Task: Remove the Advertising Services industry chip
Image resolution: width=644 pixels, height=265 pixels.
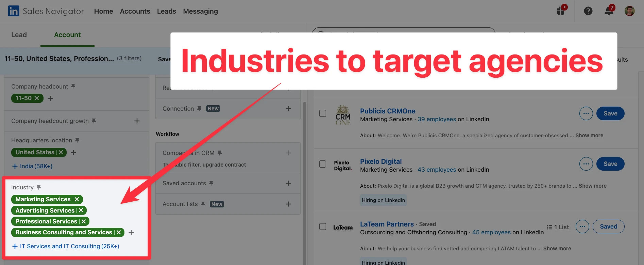Action: [81, 211]
